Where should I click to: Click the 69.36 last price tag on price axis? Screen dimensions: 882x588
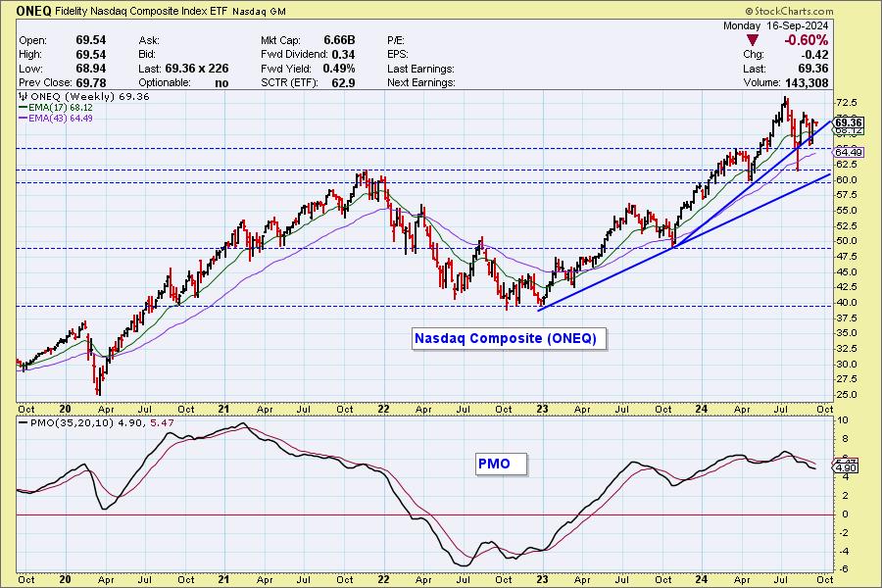(849, 122)
